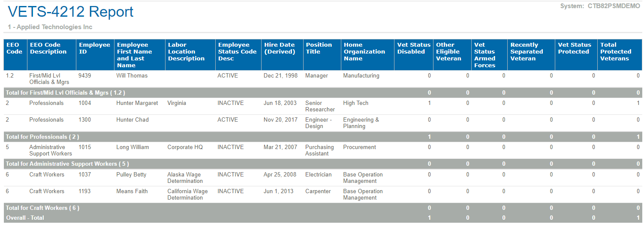Screen dimensions: 644x227
Task: Click the Position Title column header
Action: click(x=322, y=55)
